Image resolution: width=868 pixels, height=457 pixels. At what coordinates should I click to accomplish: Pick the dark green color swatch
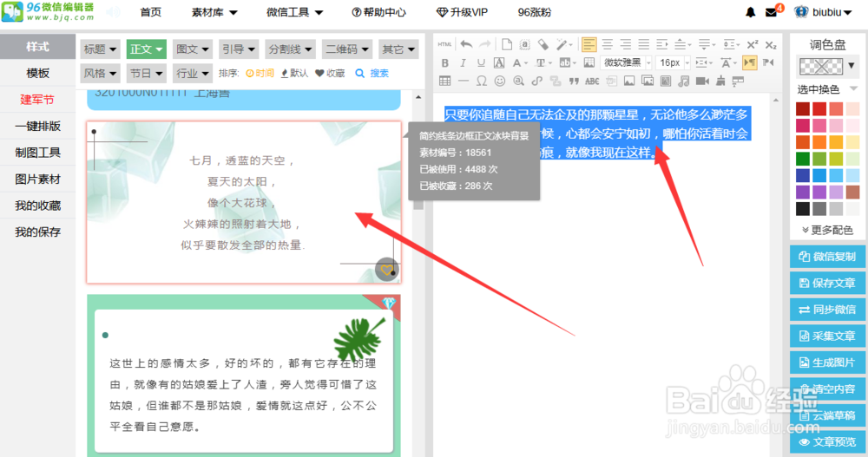click(803, 159)
